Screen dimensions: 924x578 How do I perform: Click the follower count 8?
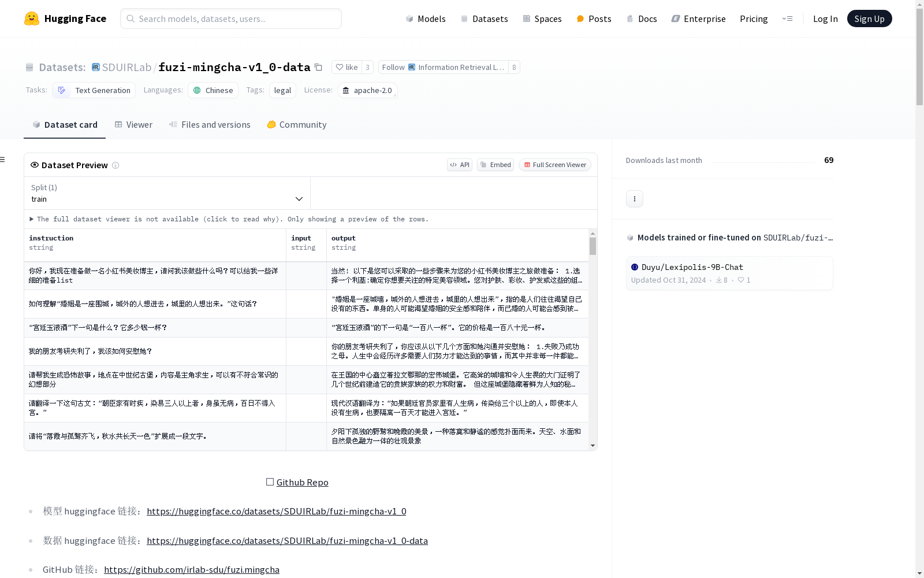click(514, 67)
